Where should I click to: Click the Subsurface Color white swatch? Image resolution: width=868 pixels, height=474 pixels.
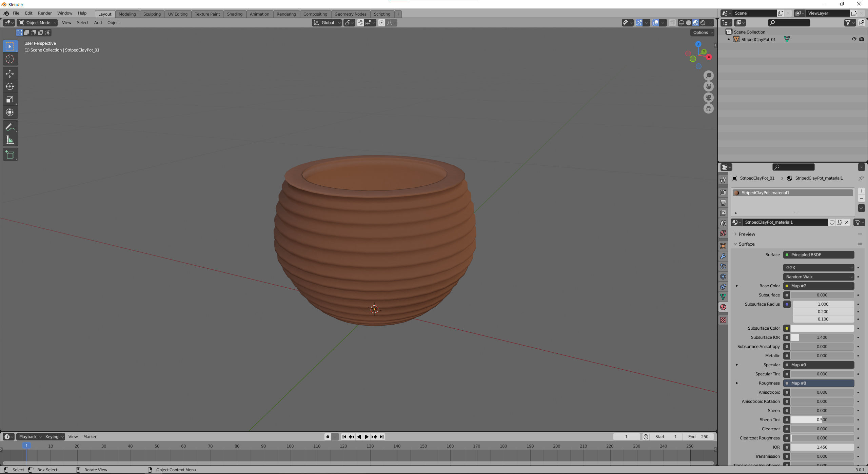[822, 328]
